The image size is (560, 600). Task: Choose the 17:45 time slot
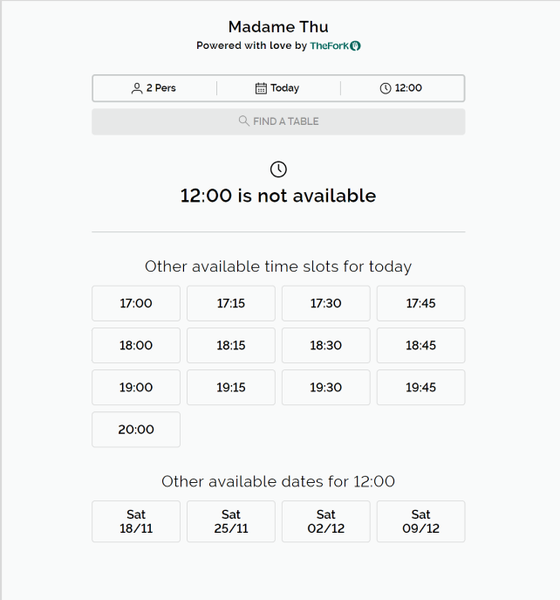[421, 303]
